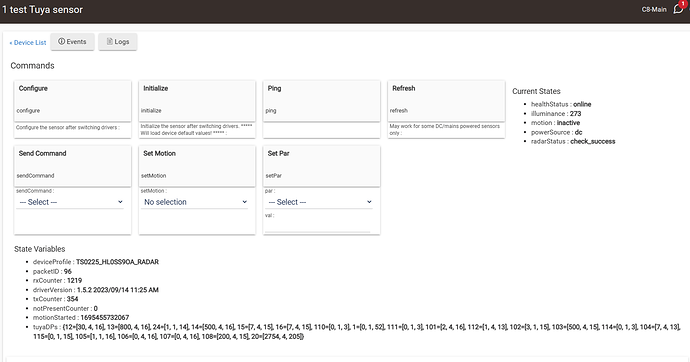Open the setMotion No selection dropdown

tap(195, 202)
